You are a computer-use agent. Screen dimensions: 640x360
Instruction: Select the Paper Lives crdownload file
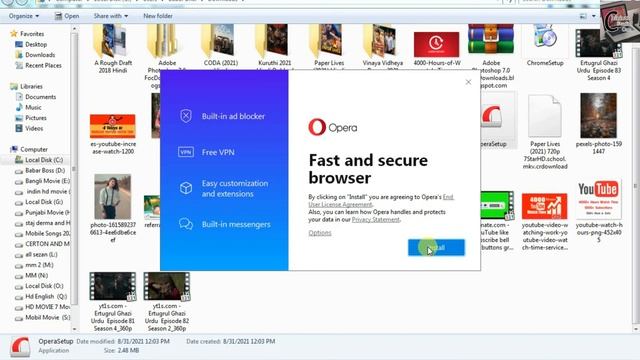(545, 131)
